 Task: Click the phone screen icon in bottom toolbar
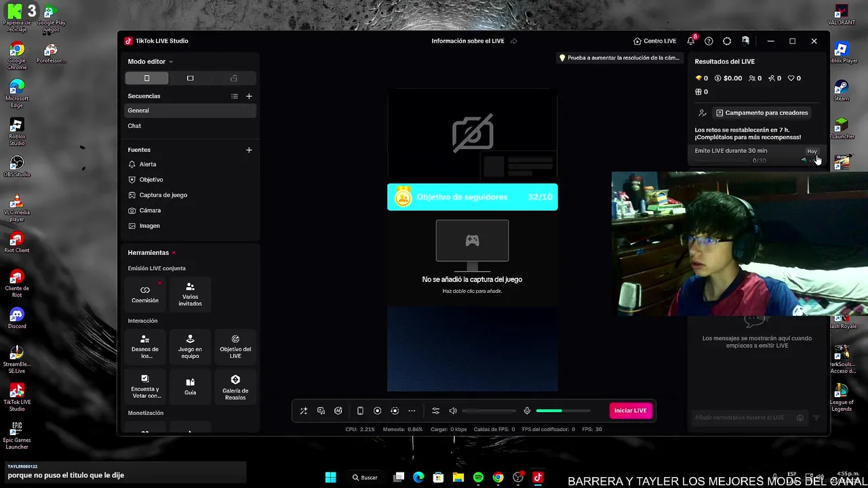[x=360, y=411]
